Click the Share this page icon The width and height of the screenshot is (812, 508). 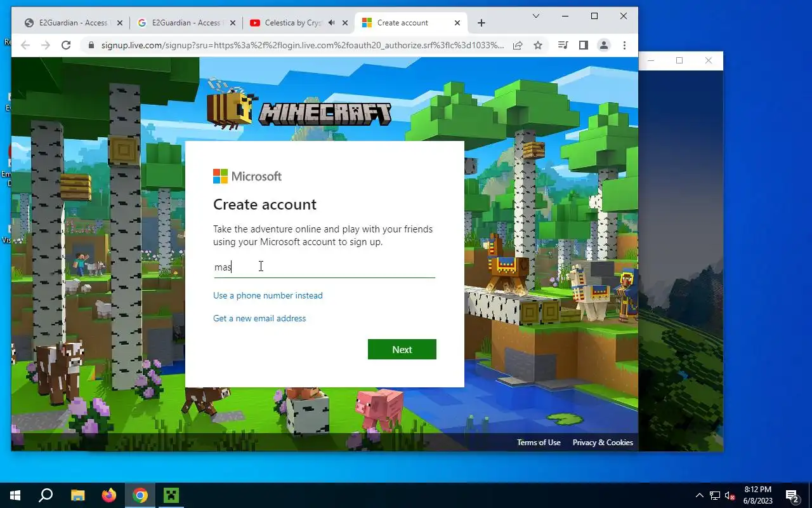(518, 45)
